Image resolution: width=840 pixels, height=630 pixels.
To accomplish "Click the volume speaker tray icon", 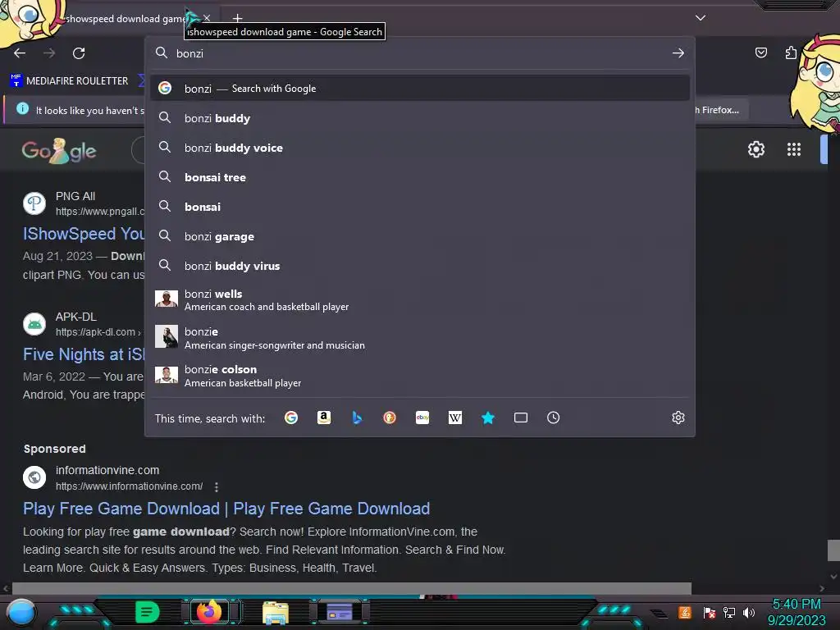I will (748, 612).
